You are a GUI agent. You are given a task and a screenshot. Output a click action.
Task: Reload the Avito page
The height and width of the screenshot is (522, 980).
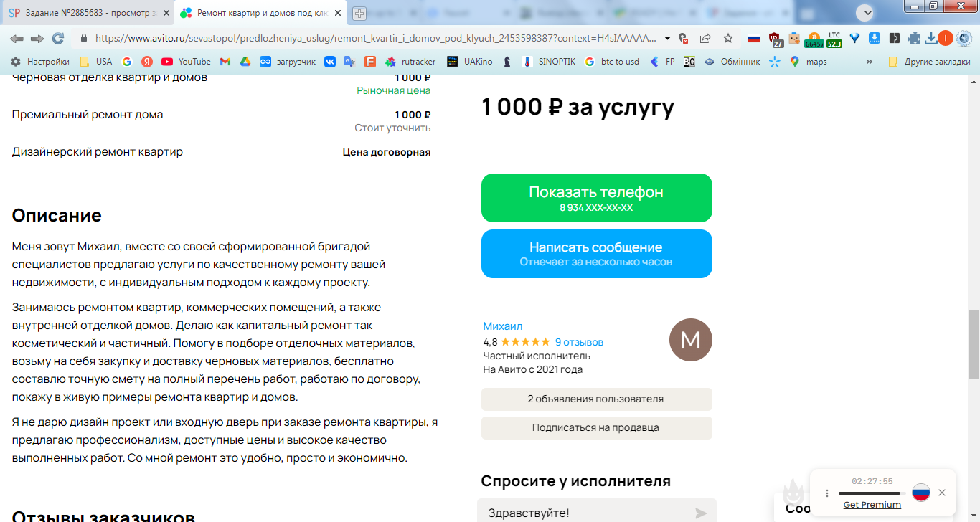[x=58, y=38]
